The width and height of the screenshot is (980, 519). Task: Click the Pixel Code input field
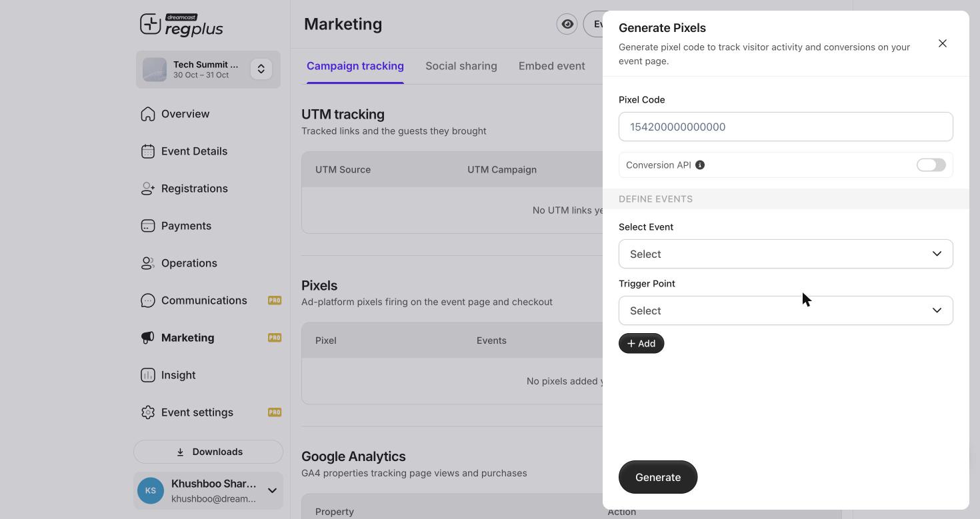[786, 127]
